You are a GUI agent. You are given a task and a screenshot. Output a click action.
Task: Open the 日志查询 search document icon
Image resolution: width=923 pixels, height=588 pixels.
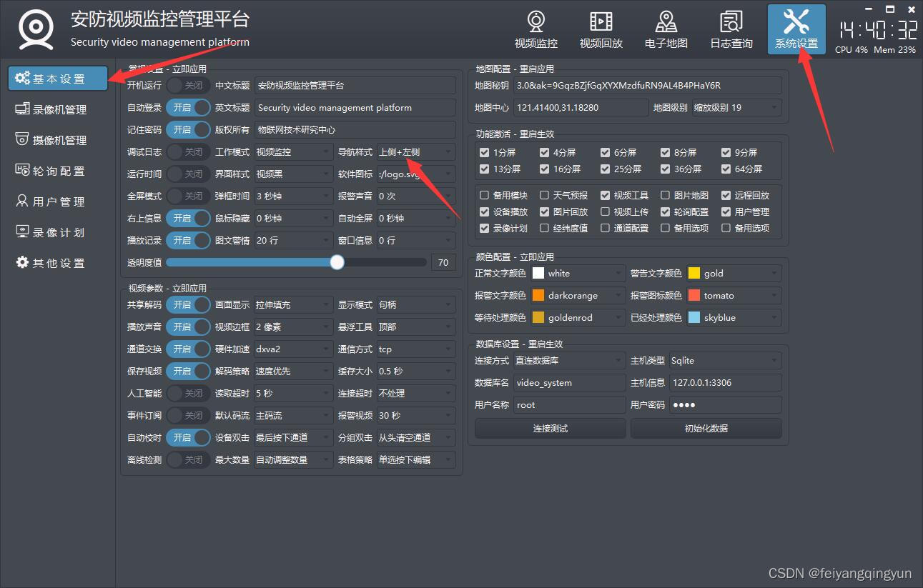731,21
